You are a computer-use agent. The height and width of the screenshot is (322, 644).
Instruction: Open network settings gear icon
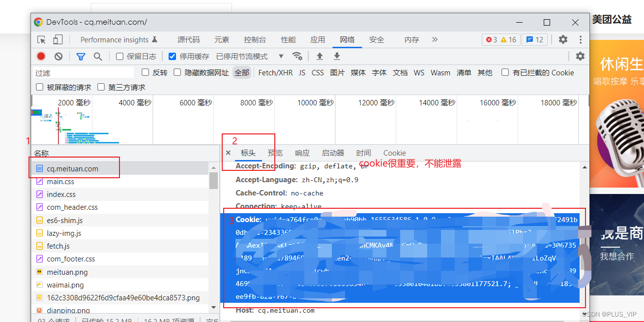(x=580, y=56)
